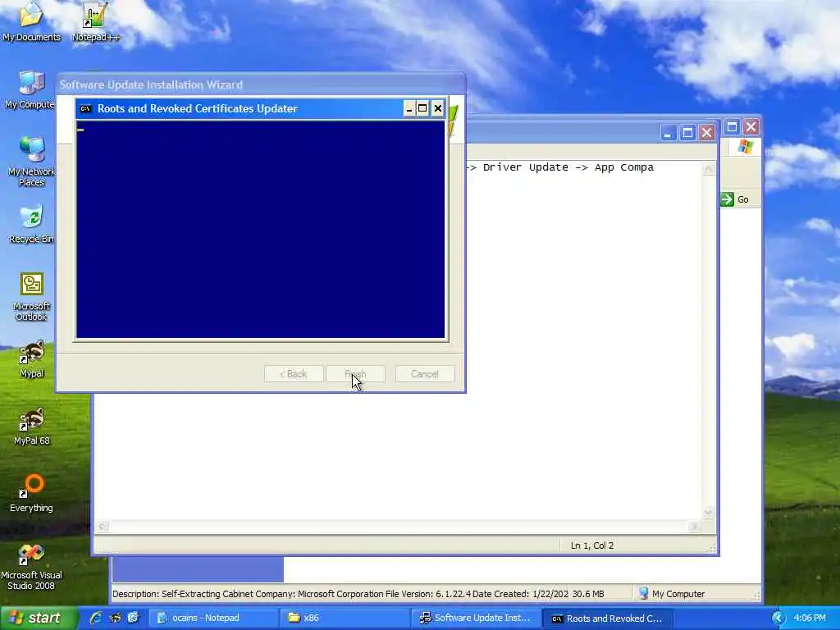The width and height of the screenshot is (840, 630).
Task: Click Internet Explorer quick launch icon
Action: click(x=97, y=618)
